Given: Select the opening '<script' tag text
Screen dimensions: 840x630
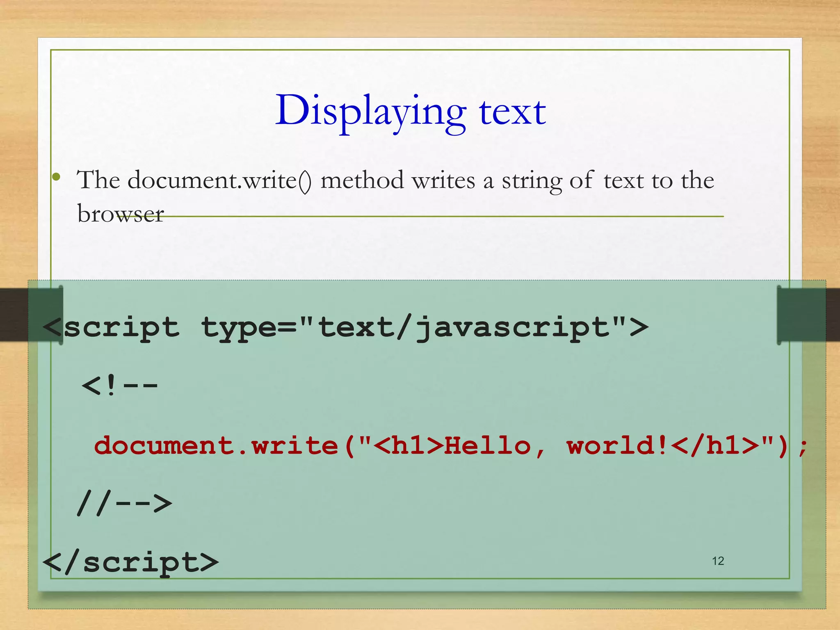Looking at the screenshot, I should click(x=112, y=327).
